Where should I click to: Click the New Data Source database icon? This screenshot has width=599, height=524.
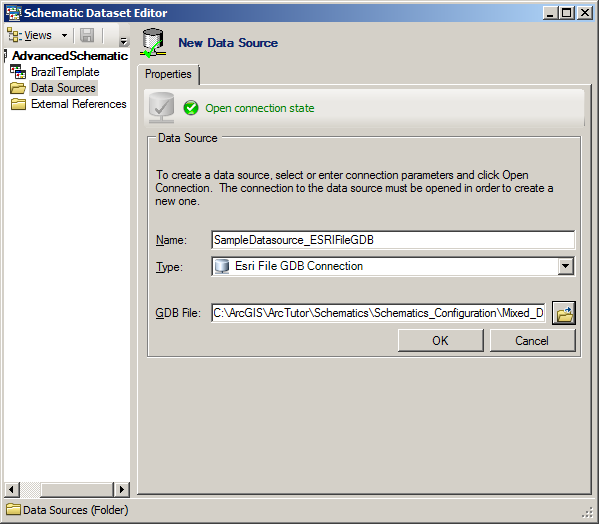(153, 43)
